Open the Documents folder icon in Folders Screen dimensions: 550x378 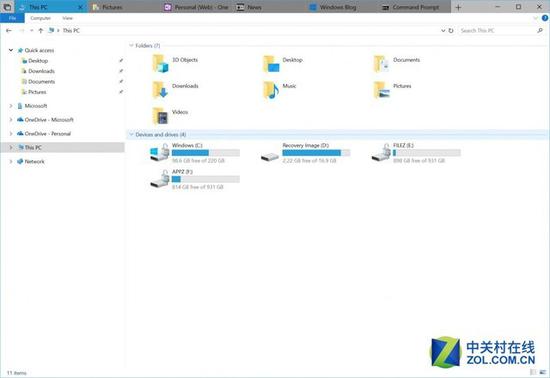(x=382, y=64)
